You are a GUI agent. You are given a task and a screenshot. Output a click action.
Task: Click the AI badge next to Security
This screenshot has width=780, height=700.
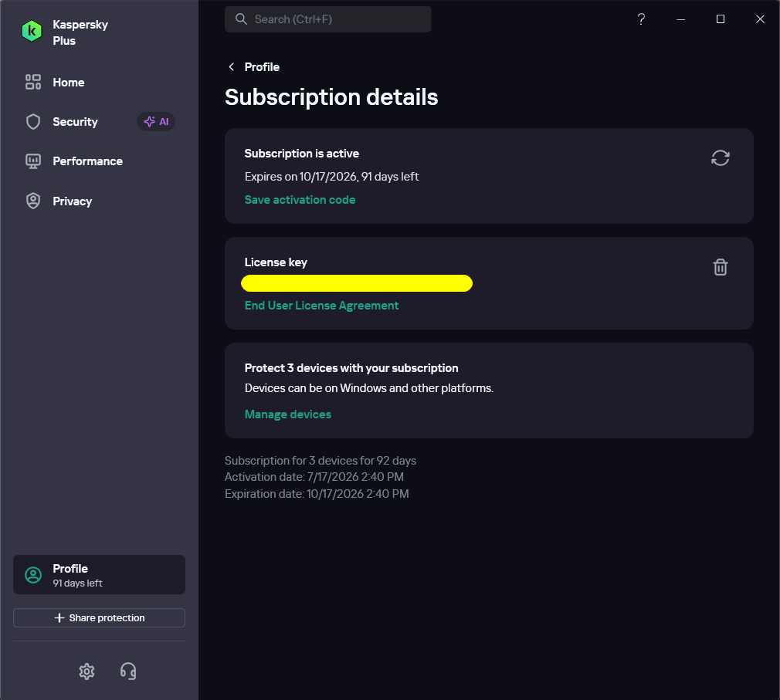pos(156,122)
